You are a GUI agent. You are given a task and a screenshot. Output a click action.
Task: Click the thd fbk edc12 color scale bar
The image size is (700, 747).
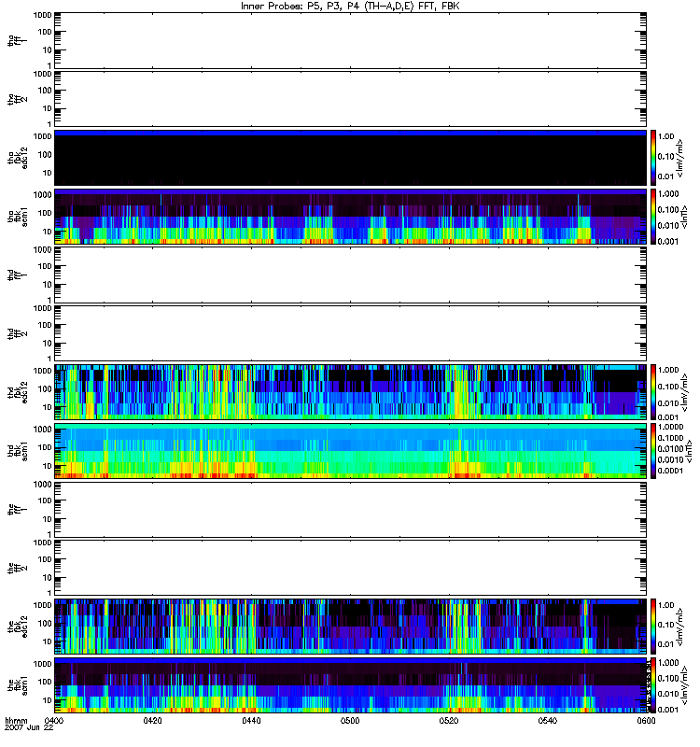[653, 392]
